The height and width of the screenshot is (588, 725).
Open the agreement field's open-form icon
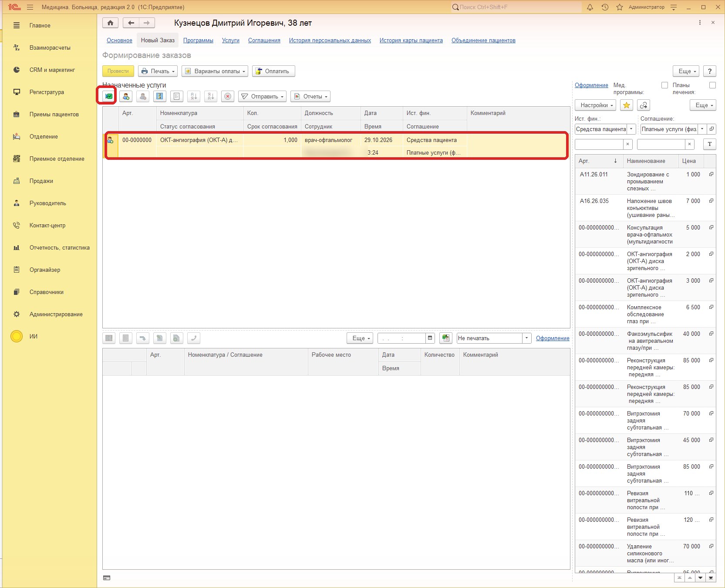pos(712,129)
